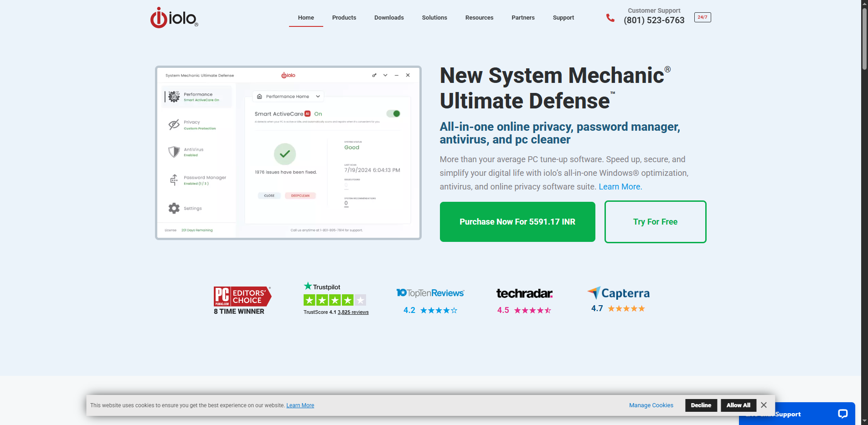Click the Try For Free button

[x=655, y=222]
